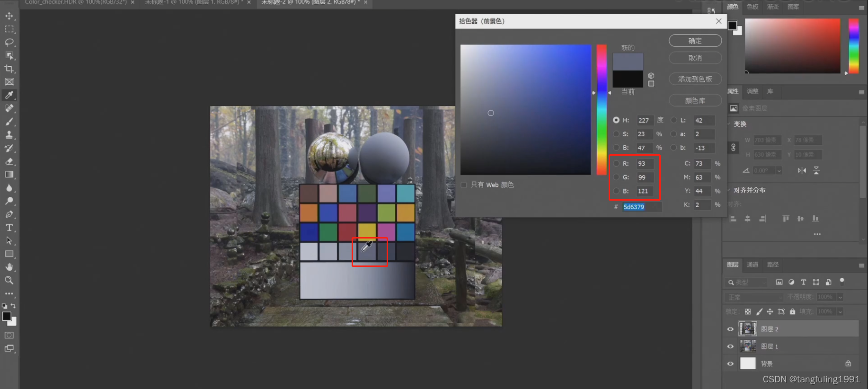
Task: Hide layer 图层 1 via eye icon
Action: [x=730, y=346]
